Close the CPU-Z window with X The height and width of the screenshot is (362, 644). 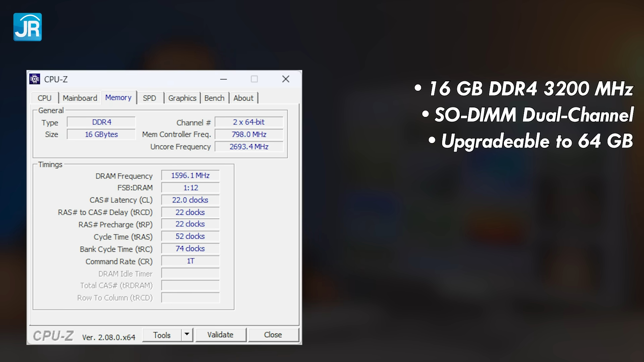pyautogui.click(x=285, y=79)
